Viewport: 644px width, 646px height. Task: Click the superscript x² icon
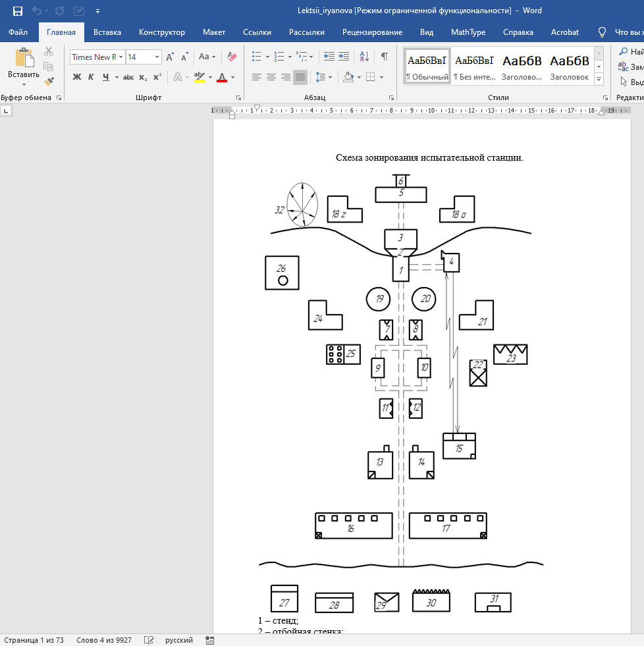[x=157, y=77]
